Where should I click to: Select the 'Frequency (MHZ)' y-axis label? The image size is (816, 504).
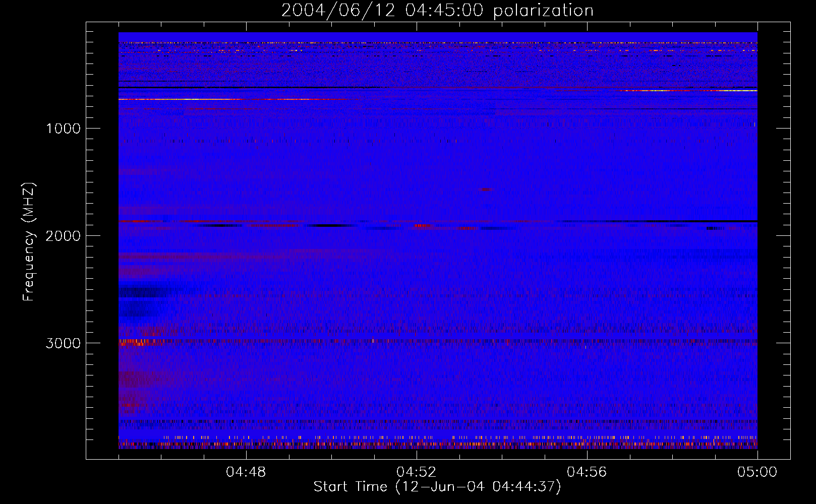tap(29, 241)
